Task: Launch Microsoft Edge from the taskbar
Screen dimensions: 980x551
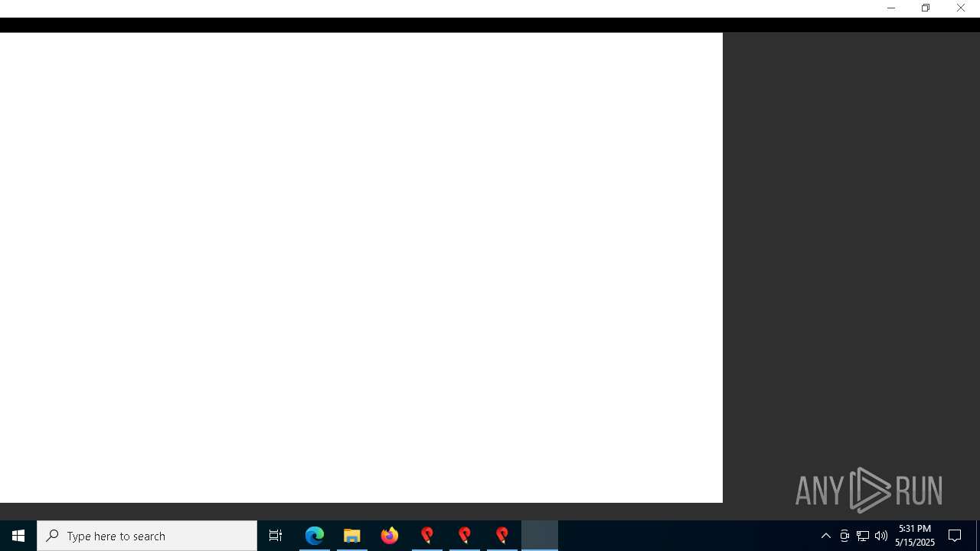Action: (x=315, y=536)
